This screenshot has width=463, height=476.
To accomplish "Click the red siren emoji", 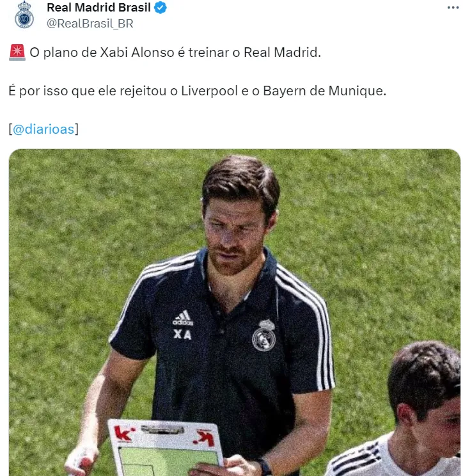I will click(17, 52).
